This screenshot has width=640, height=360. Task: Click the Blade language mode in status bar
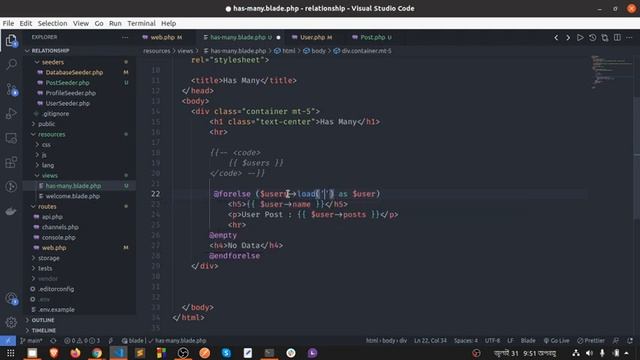[528, 340]
